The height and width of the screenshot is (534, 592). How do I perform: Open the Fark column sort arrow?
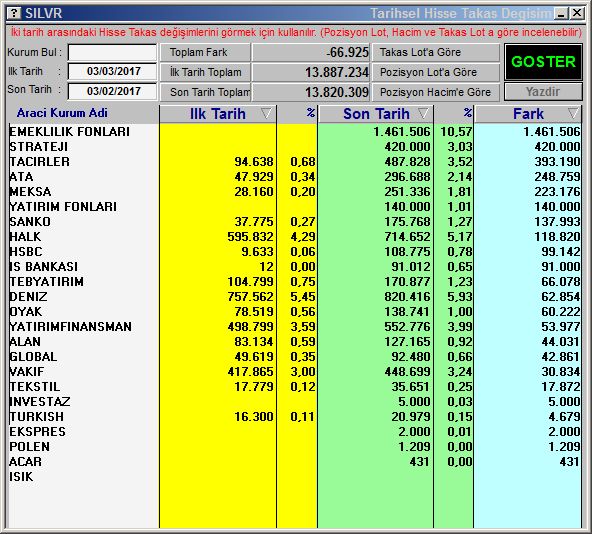(573, 113)
